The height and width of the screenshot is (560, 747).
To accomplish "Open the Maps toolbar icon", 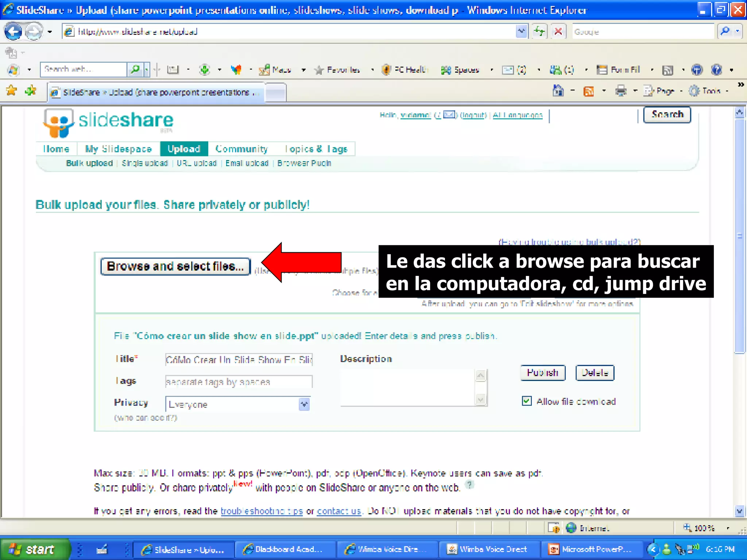I will pos(264,70).
